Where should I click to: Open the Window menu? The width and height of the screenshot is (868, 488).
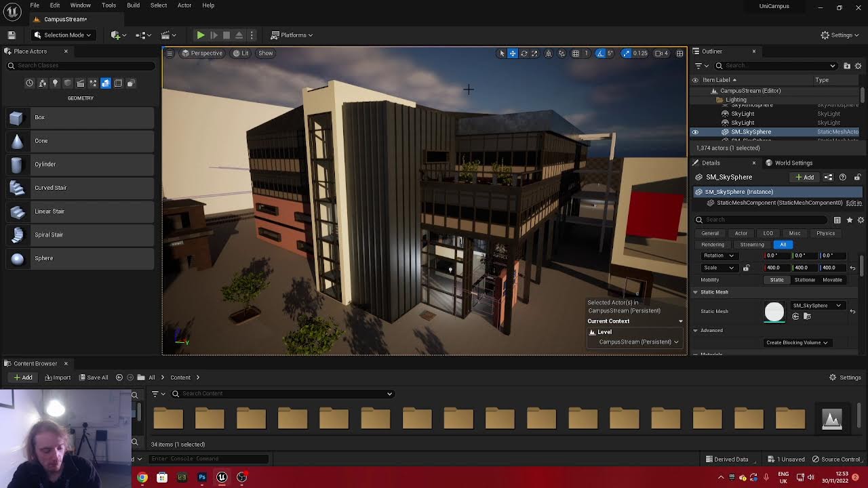pyautogui.click(x=80, y=5)
